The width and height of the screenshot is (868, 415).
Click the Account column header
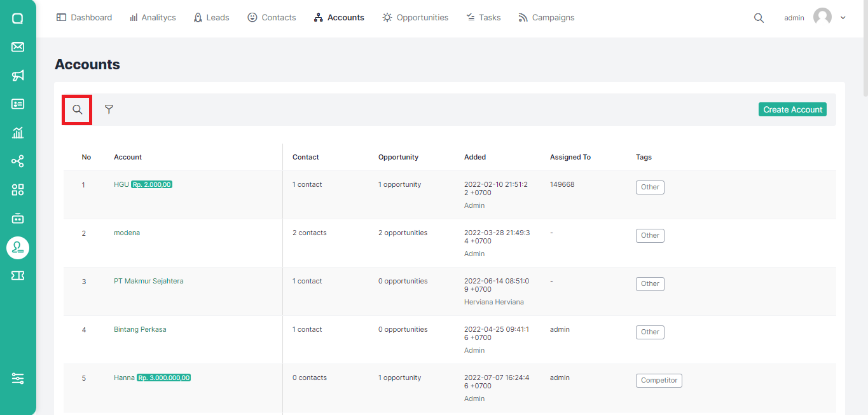(128, 157)
